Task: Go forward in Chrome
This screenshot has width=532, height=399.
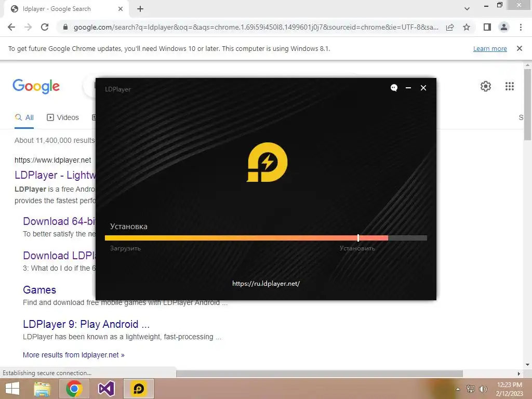Action: 28,27
